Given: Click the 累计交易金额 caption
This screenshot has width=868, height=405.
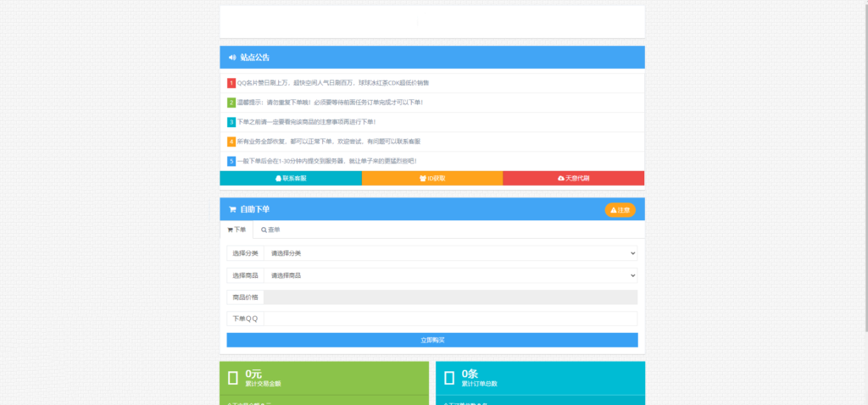Looking at the screenshot, I should point(263,384).
